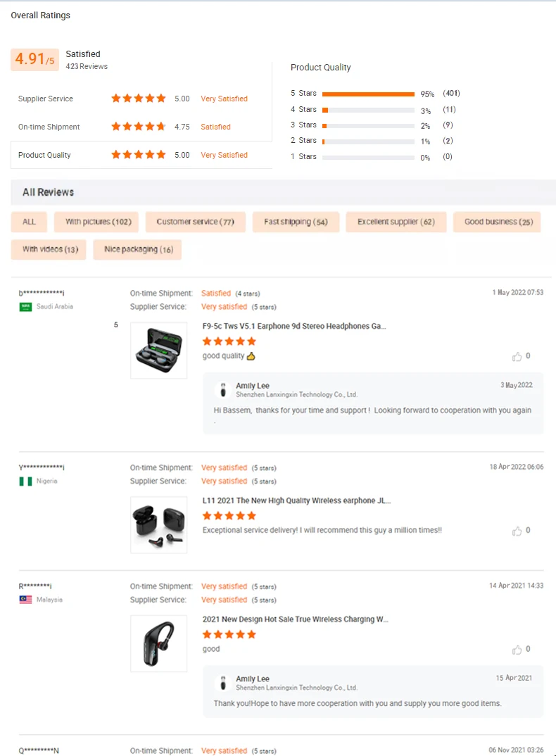The width and height of the screenshot is (556, 756).
Task: Open L11 2021 Wireless earphone product link
Action: tap(296, 500)
